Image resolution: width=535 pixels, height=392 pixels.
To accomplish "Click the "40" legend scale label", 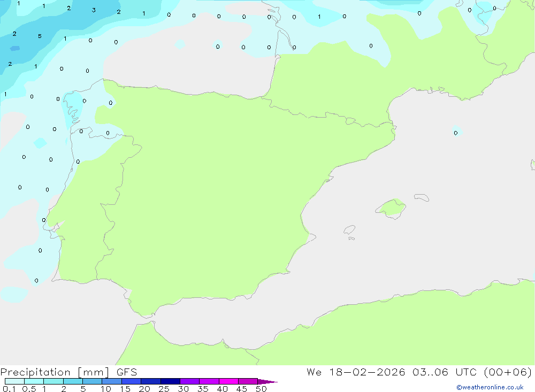I will 223,389.
